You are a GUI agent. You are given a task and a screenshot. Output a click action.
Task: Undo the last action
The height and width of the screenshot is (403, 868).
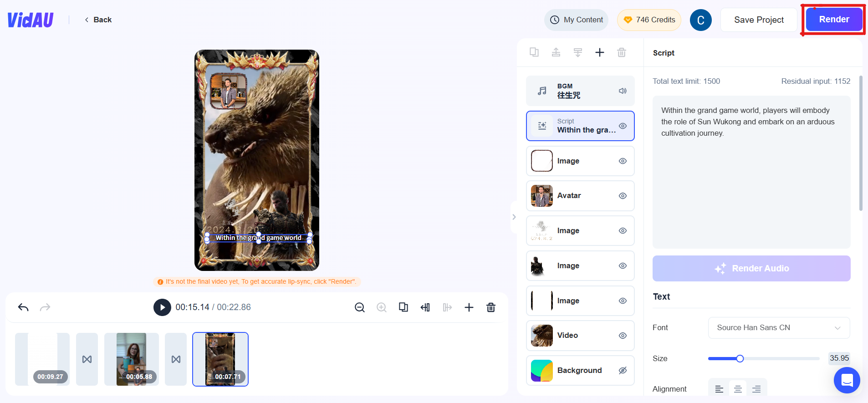[23, 307]
